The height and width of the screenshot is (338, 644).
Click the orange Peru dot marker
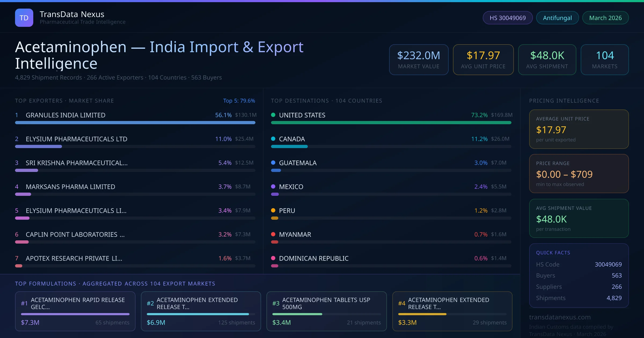click(x=273, y=210)
